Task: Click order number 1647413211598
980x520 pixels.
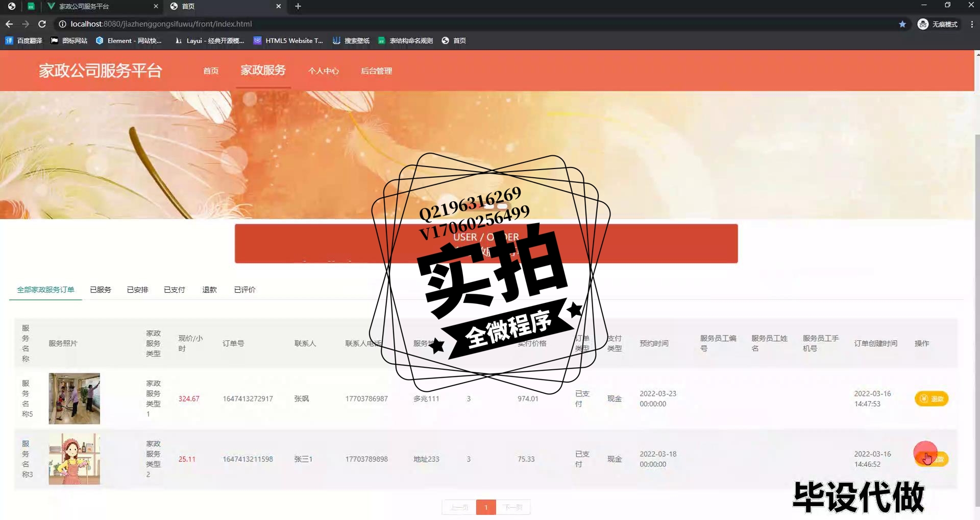Action: point(248,459)
